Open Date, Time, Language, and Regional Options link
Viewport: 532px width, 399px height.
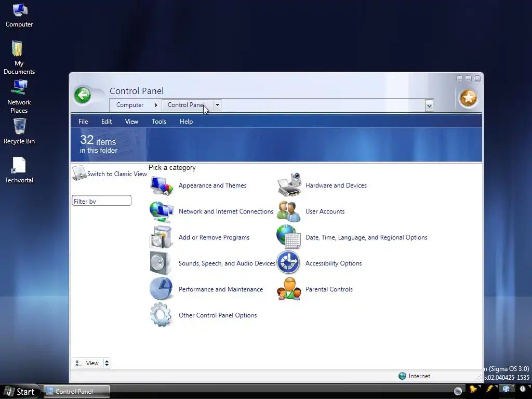pyautogui.click(x=366, y=237)
